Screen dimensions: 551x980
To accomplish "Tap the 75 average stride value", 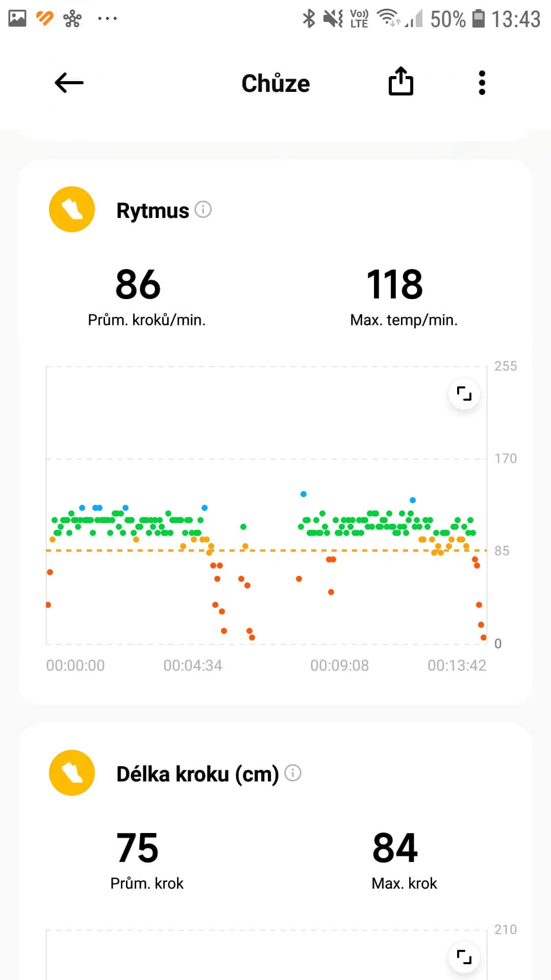I will coord(138,848).
